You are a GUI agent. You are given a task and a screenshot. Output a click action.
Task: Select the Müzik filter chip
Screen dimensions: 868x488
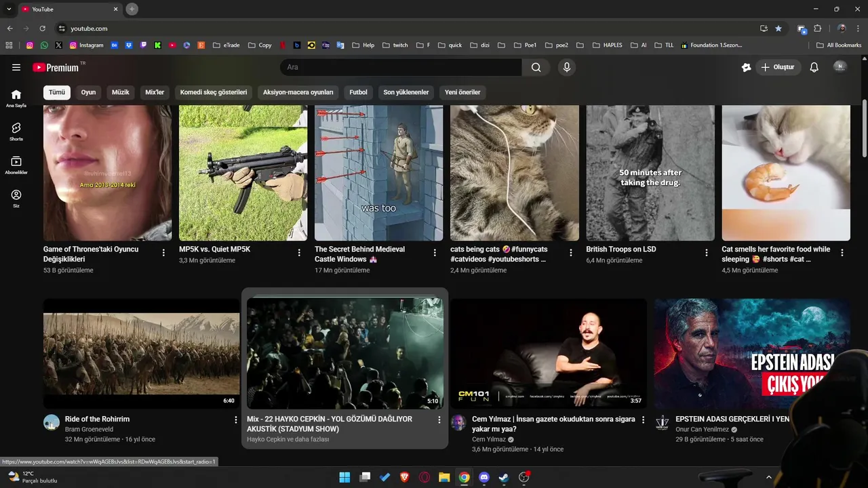(121, 92)
